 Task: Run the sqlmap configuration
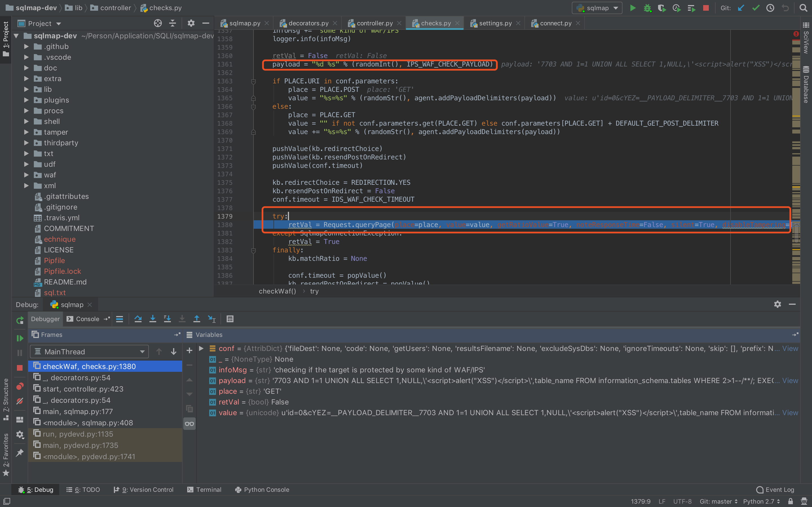click(633, 8)
